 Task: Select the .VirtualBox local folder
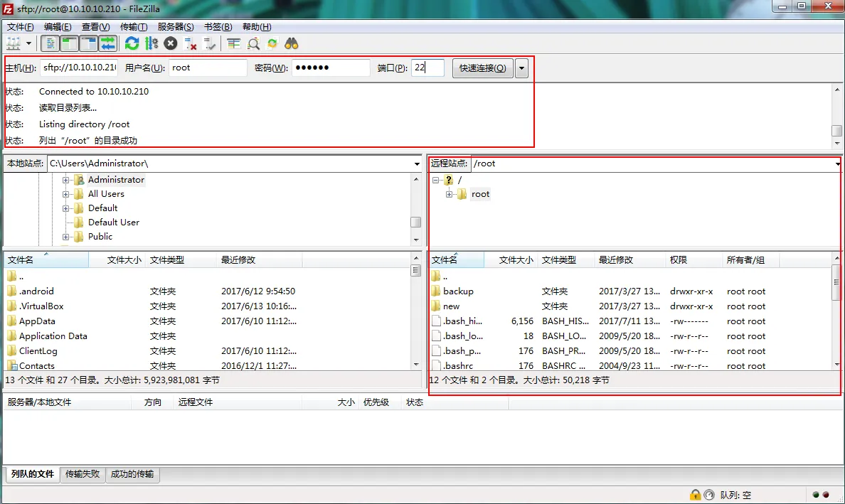(x=41, y=306)
